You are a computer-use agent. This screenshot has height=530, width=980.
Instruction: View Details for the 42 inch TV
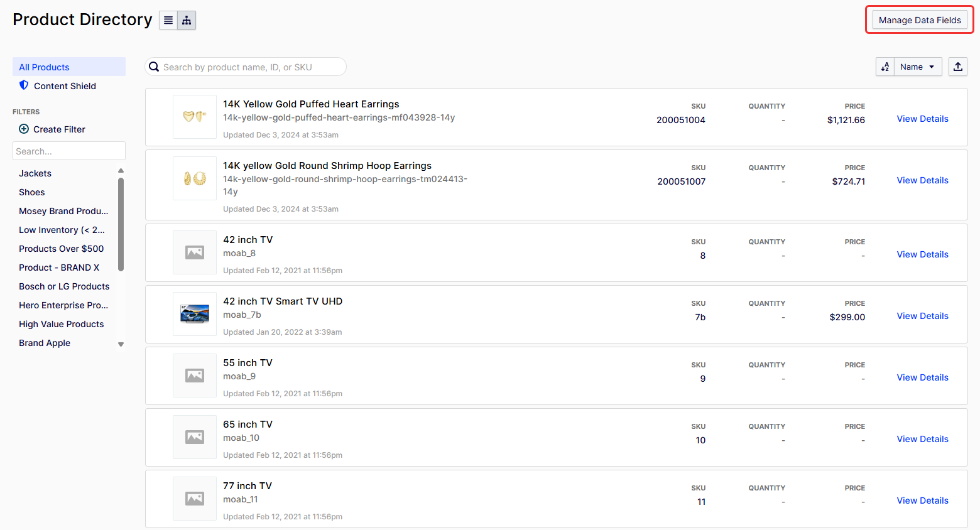click(x=922, y=254)
